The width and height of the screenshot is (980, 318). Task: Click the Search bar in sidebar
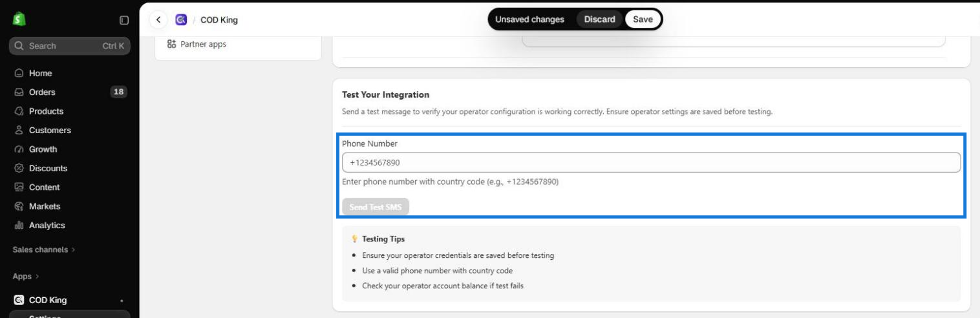tap(70, 46)
